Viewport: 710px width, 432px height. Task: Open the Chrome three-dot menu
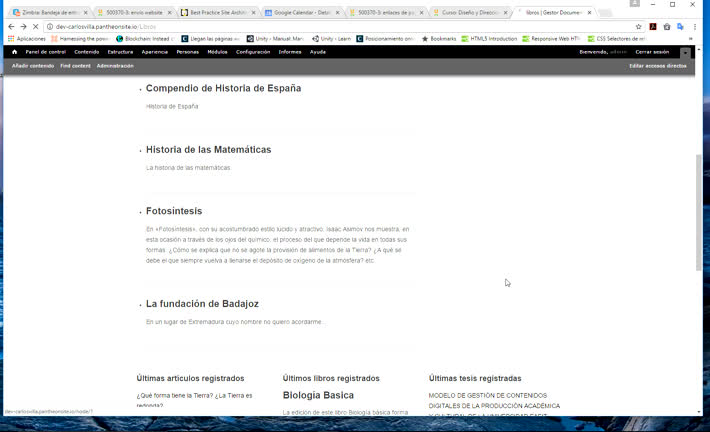click(695, 27)
